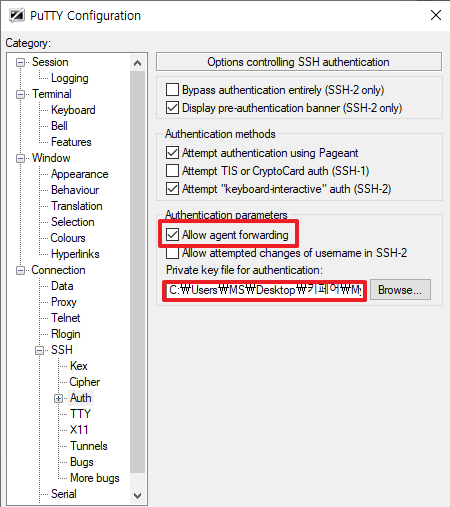Select the Auth category
Viewport: 450px width, 507px height.
coord(81,398)
